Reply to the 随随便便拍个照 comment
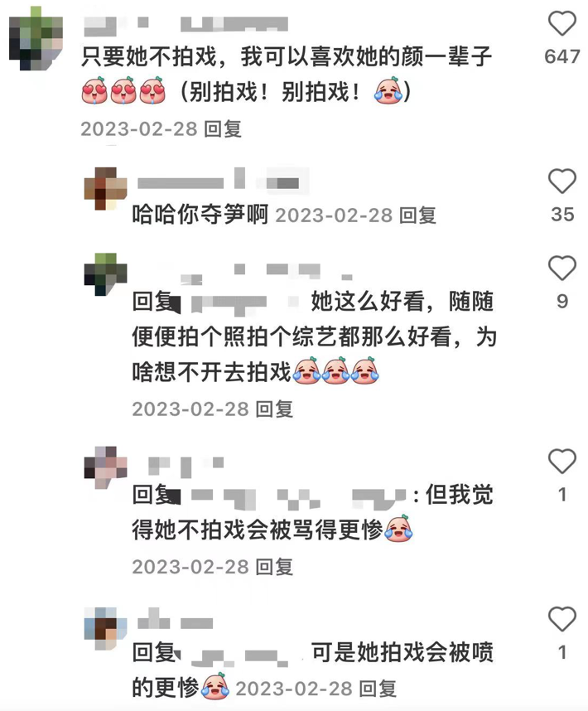 coord(274,409)
